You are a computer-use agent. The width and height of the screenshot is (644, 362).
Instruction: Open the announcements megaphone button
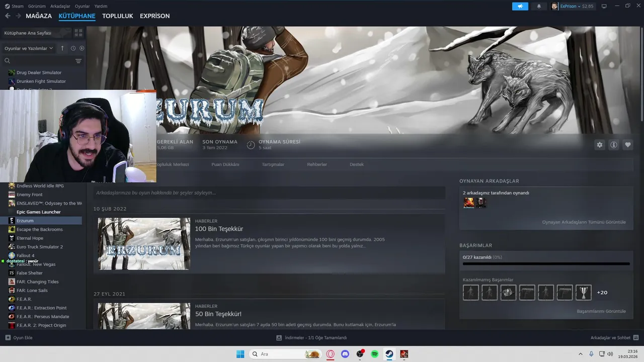coord(520,6)
